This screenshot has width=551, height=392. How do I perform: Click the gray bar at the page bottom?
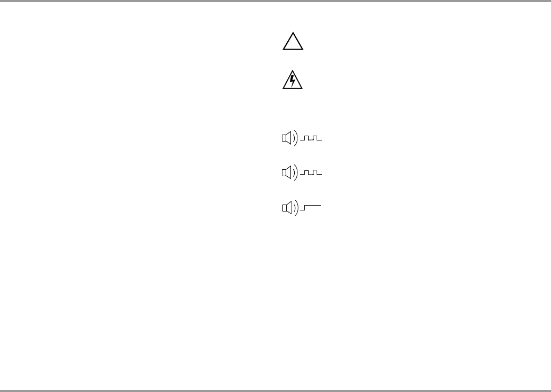(275, 390)
